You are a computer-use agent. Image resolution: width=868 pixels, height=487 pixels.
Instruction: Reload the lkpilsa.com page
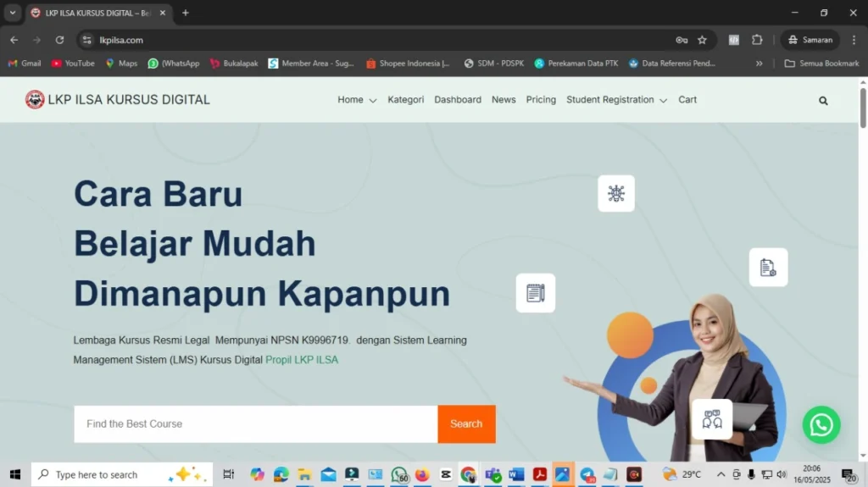pos(60,40)
